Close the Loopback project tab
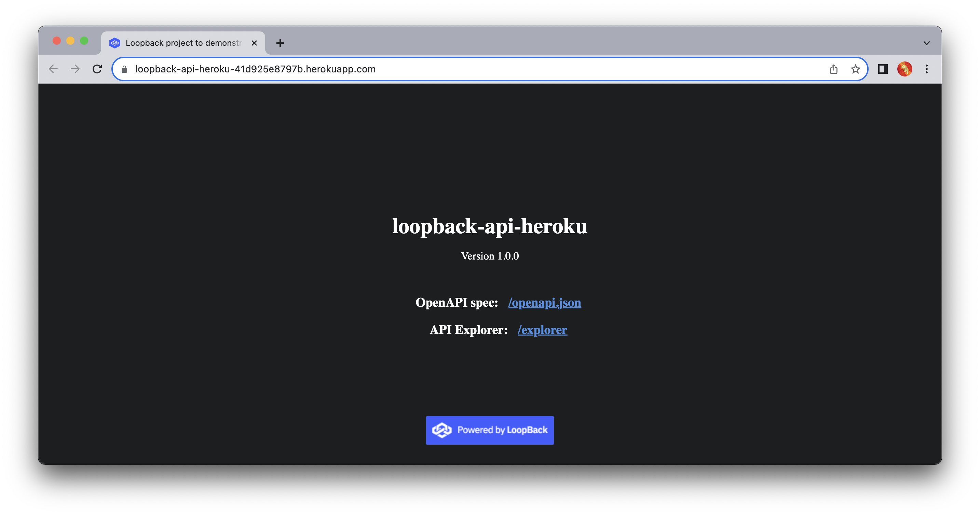The height and width of the screenshot is (515, 980). click(254, 43)
